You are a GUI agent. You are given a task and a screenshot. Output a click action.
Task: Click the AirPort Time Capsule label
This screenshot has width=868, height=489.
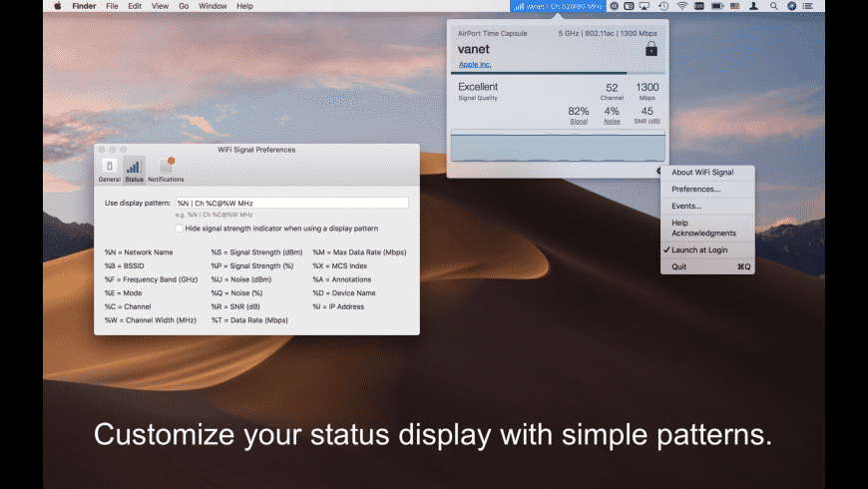pyautogui.click(x=492, y=33)
